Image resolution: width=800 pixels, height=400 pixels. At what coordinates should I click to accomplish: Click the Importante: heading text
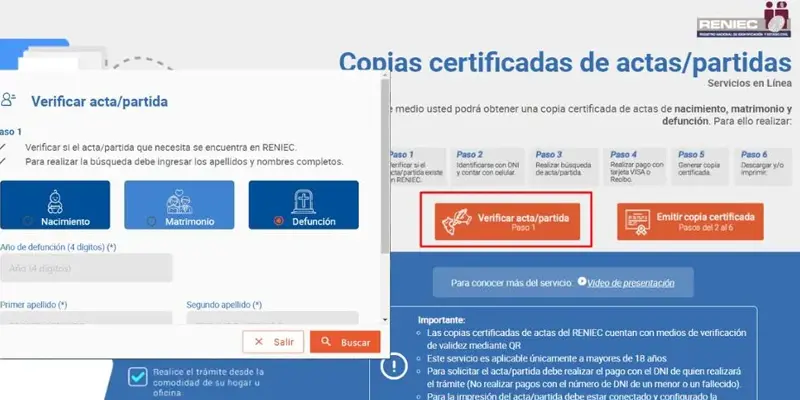441,320
